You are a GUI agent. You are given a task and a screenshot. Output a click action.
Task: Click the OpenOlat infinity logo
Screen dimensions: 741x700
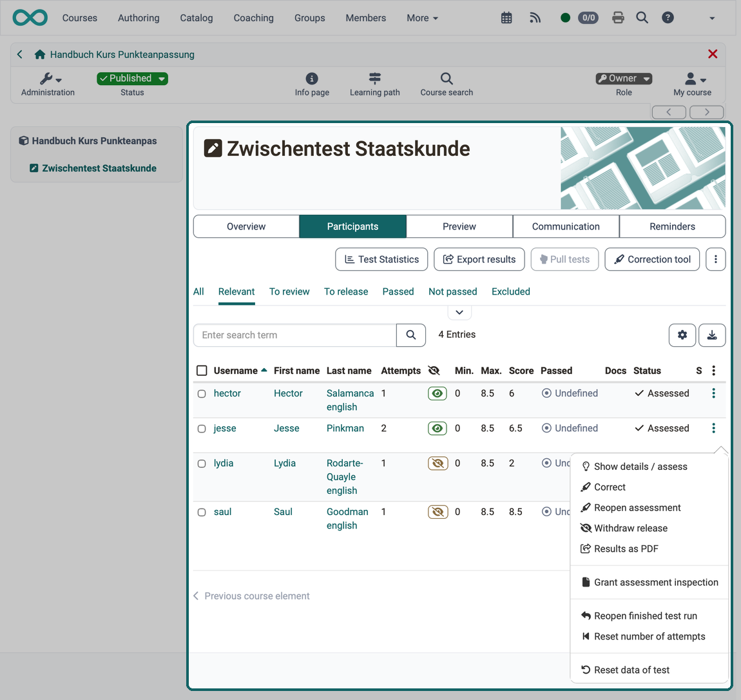(30, 18)
